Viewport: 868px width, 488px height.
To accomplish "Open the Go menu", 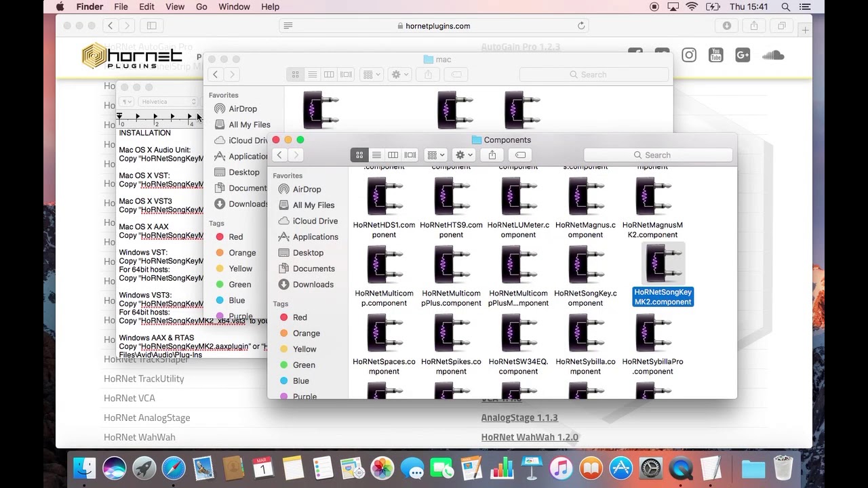I will pyautogui.click(x=201, y=7).
